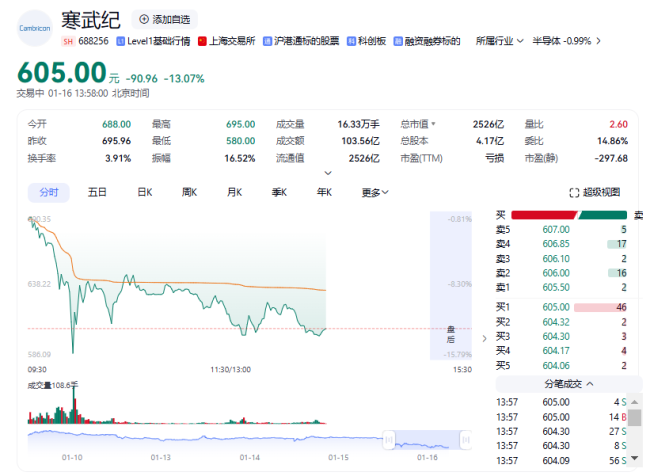Click 买4 price 604.17
Image resolution: width=650 pixels, height=476 pixels.
pos(556,351)
